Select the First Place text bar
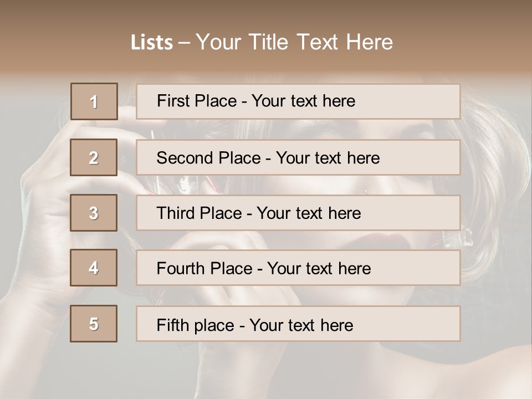Screen dimensions: 532x399 click(298, 101)
